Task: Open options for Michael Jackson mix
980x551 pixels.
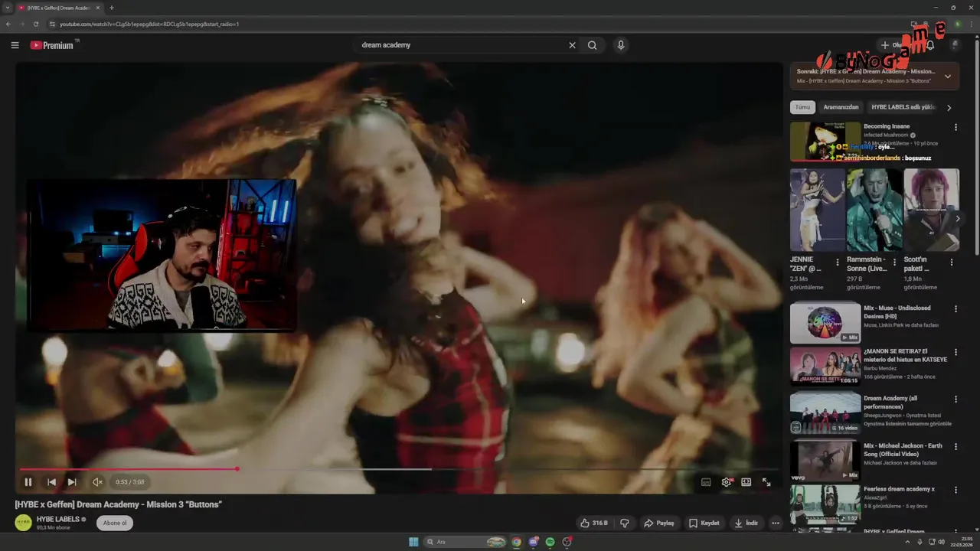Action: pos(955,447)
